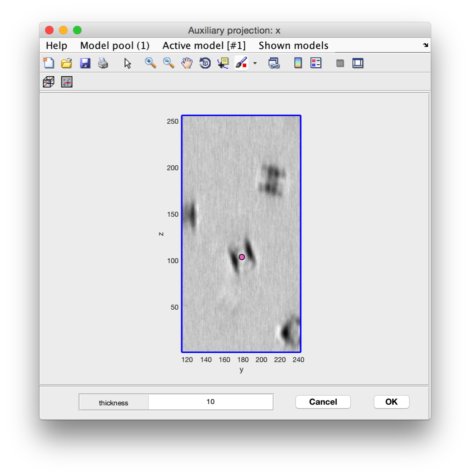Confirm with the OK button
Image resolution: width=470 pixels, height=476 pixels.
tap(391, 402)
